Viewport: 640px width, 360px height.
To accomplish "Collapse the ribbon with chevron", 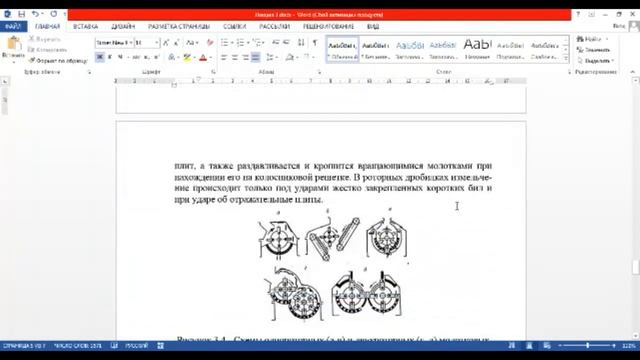I will (633, 72).
